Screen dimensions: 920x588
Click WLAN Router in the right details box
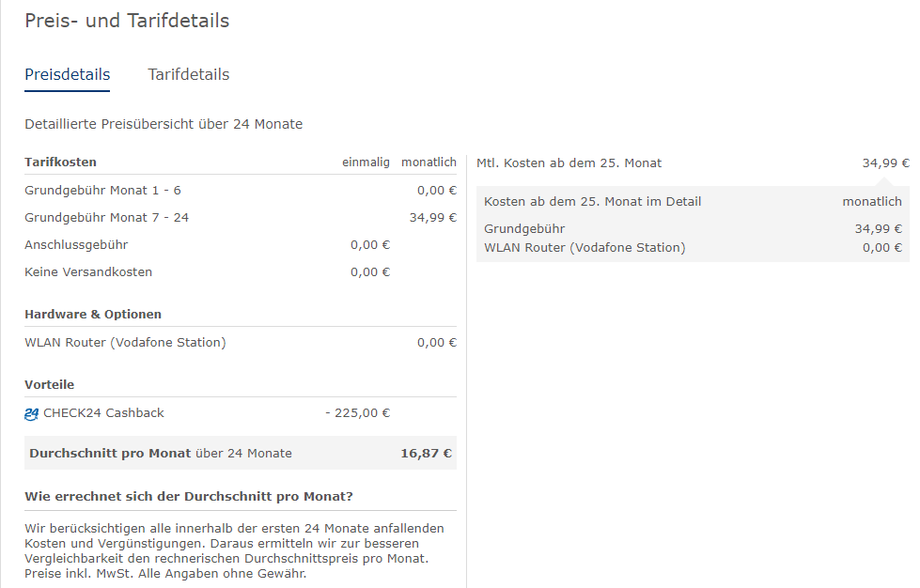coord(585,247)
